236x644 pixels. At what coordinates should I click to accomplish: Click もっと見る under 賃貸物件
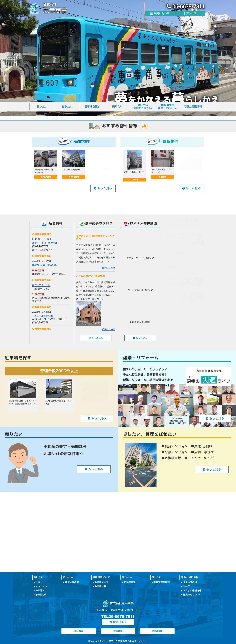pos(191,188)
